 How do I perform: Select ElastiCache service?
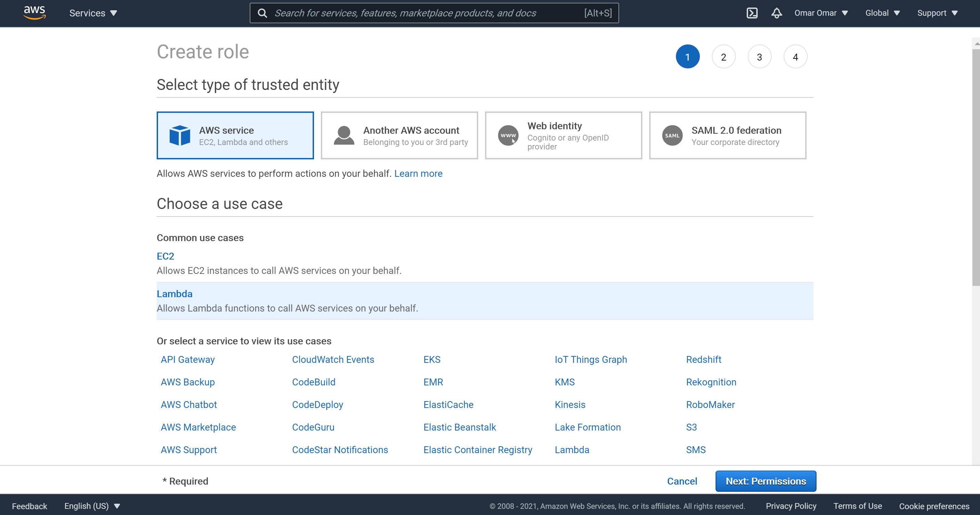point(448,404)
